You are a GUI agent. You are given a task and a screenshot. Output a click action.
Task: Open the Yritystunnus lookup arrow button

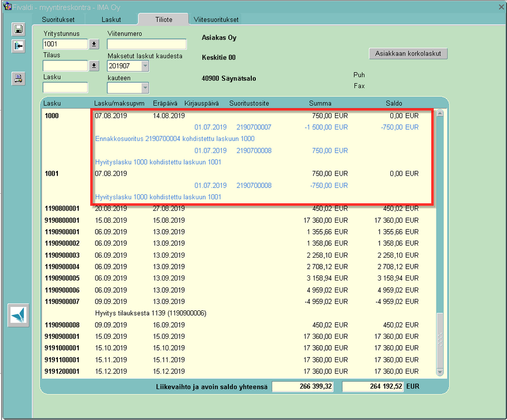(x=94, y=44)
